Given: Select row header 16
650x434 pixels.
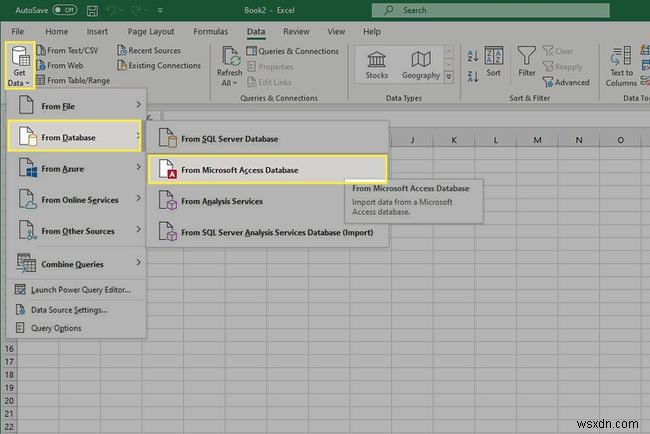Looking at the screenshot, I should [x=9, y=349].
